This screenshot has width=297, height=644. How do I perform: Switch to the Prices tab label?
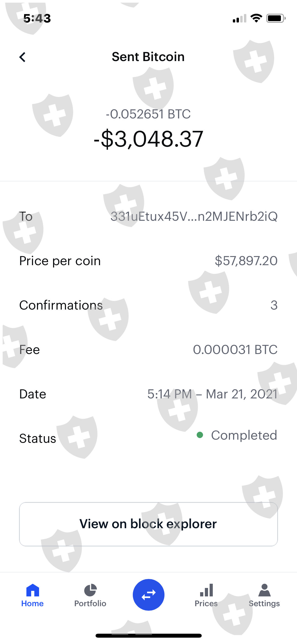tap(206, 604)
